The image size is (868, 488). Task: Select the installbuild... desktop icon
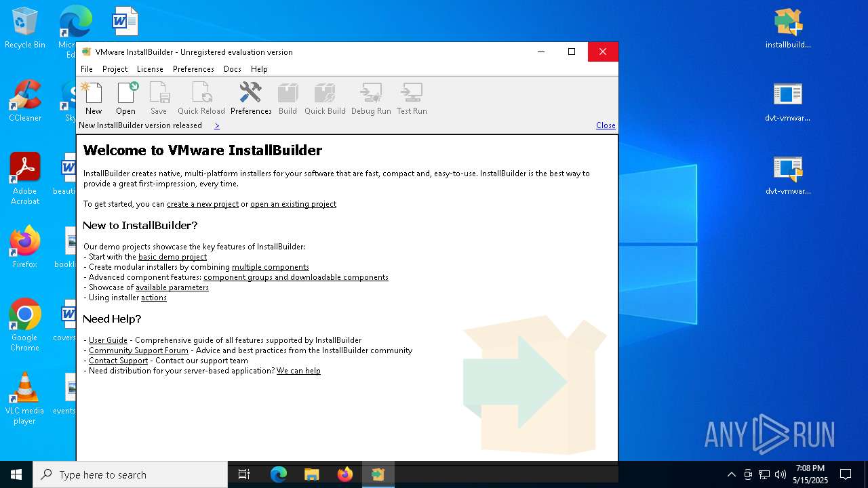pos(788,28)
